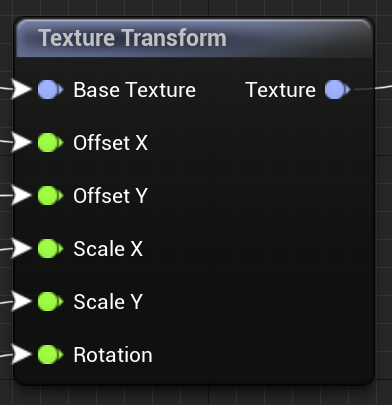Click the blue Base Texture input pin
Viewport: 392px width, 405px height.
point(50,90)
